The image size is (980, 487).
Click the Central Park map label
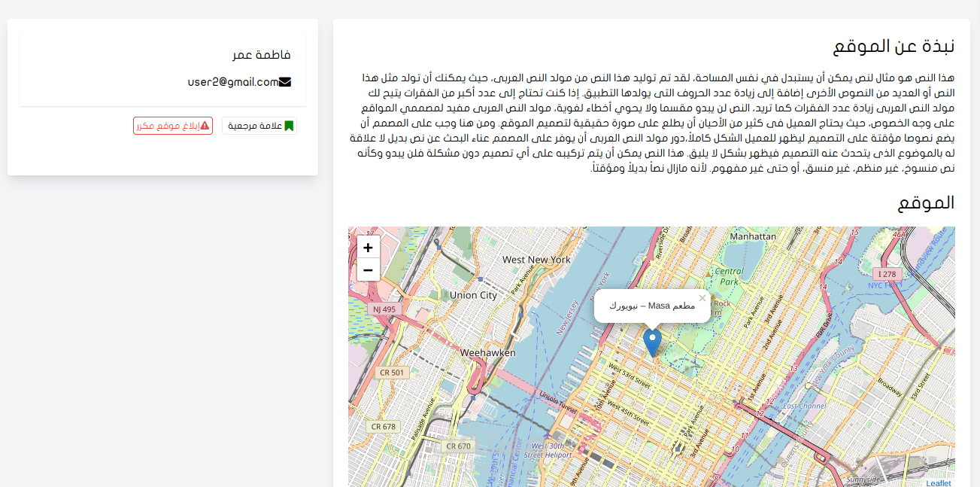729,277
